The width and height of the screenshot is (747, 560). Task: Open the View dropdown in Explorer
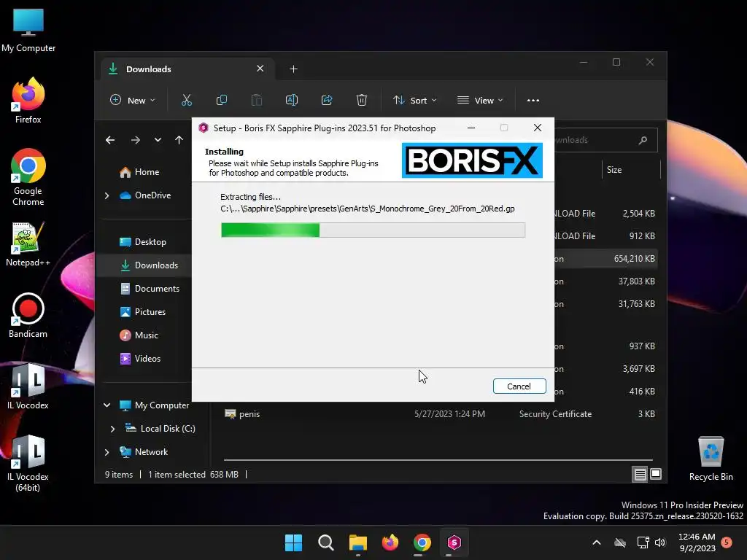click(x=480, y=100)
